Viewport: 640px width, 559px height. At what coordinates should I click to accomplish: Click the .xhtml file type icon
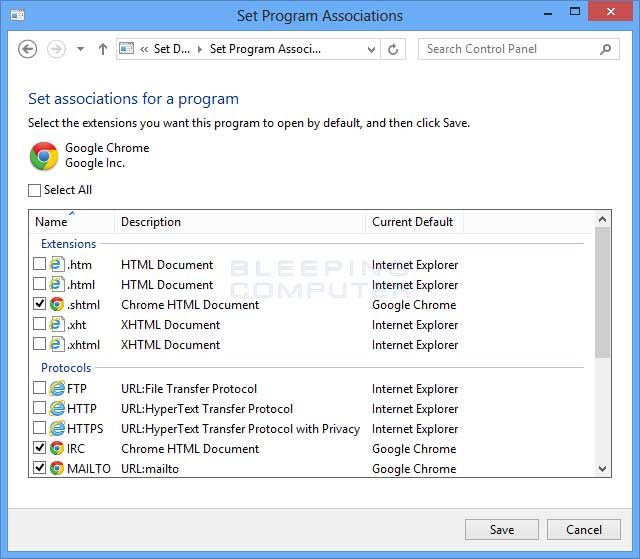point(57,344)
